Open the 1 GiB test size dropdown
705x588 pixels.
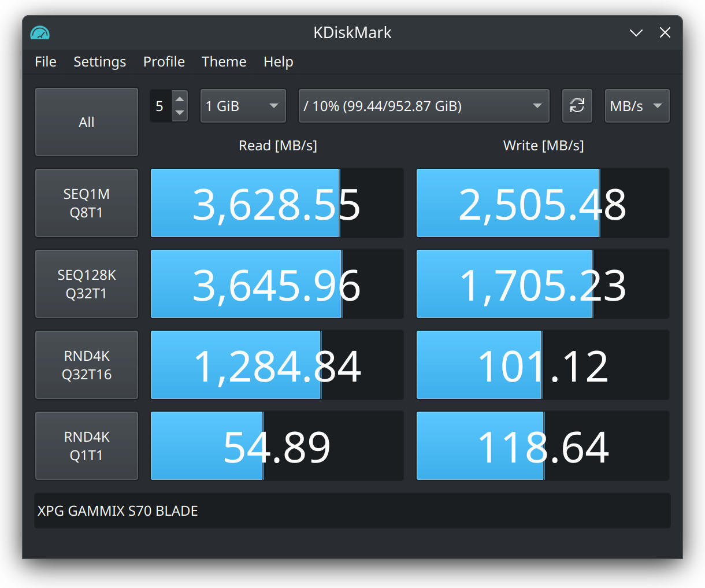coord(243,106)
